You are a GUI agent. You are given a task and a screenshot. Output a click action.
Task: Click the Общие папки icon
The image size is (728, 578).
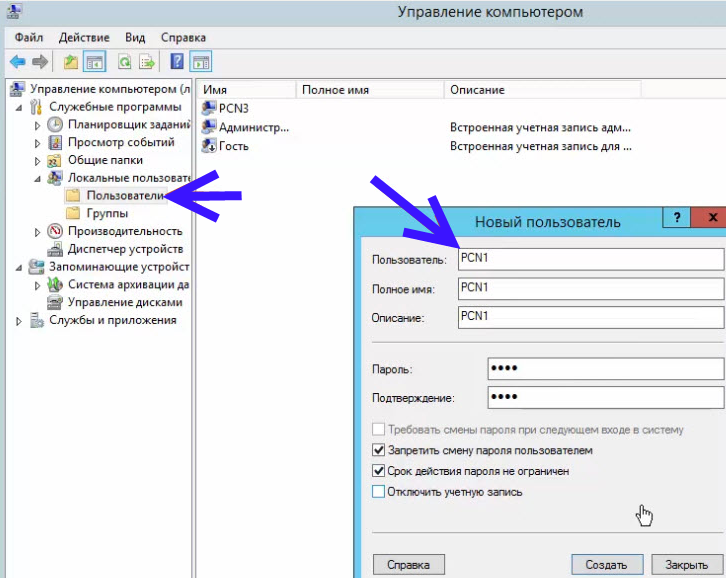54,160
